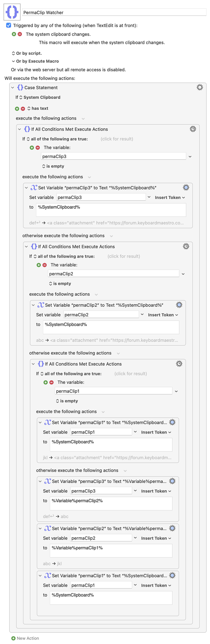
Task: Change the 'System Clipboard' case source popup
Action: tap(40, 97)
